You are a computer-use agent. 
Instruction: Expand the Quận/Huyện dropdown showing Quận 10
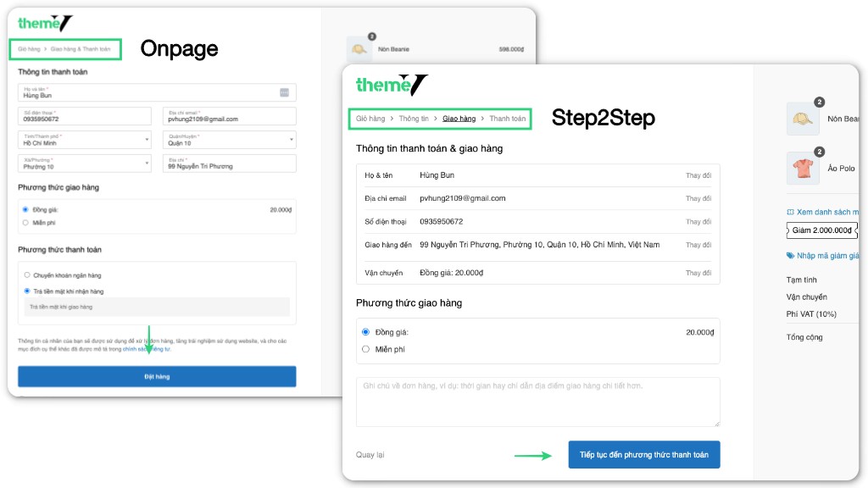click(229, 140)
